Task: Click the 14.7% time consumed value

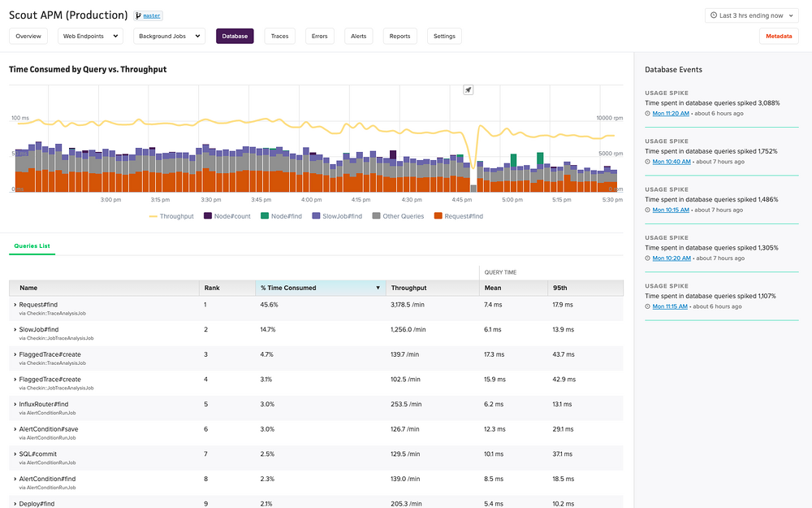Action: click(268, 330)
